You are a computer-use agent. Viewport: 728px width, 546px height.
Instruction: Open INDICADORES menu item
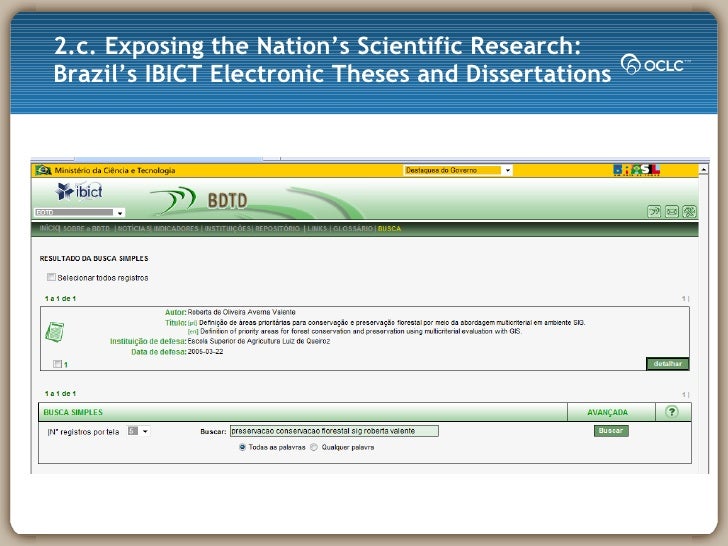pyautogui.click(x=176, y=228)
